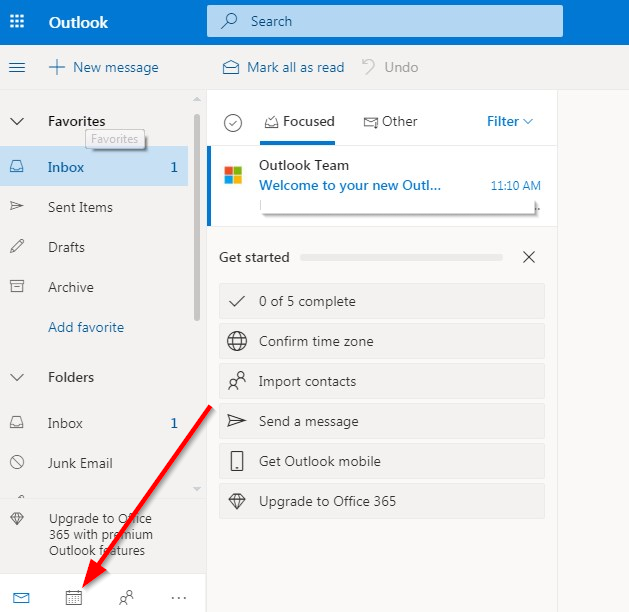Viewport: 629px width, 612px height.
Task: Click the folder pane scroll up arrow
Action: (197, 99)
